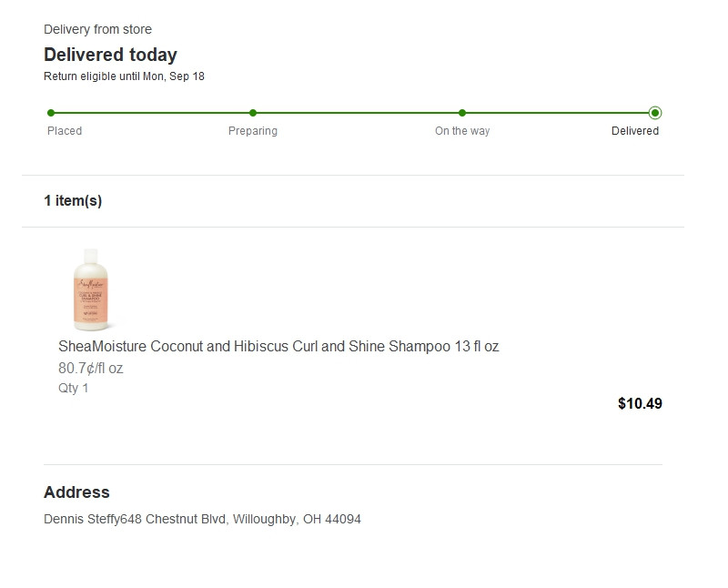Click the On the way label
Image resolution: width=728 pixels, height=588 pixels.
(462, 131)
